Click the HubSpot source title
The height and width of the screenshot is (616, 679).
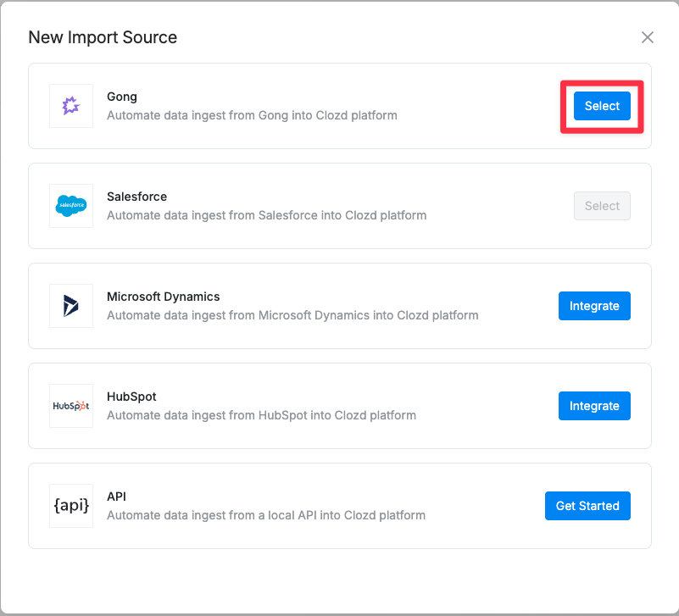click(x=131, y=397)
